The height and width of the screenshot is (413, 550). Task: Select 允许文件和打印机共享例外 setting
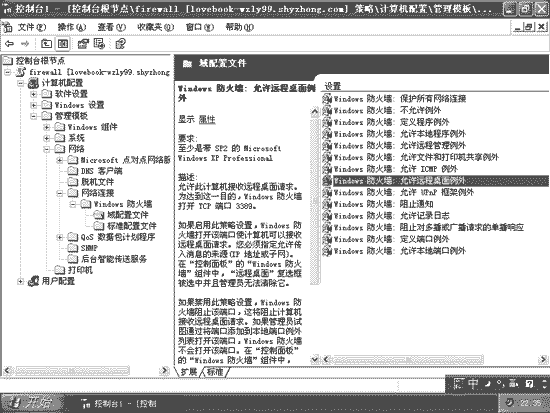416,157
